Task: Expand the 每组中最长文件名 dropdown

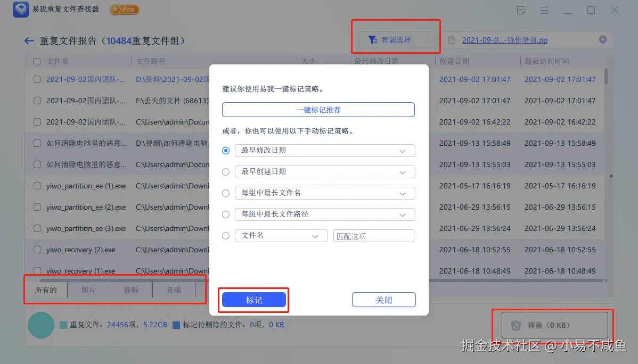Action: click(325, 193)
